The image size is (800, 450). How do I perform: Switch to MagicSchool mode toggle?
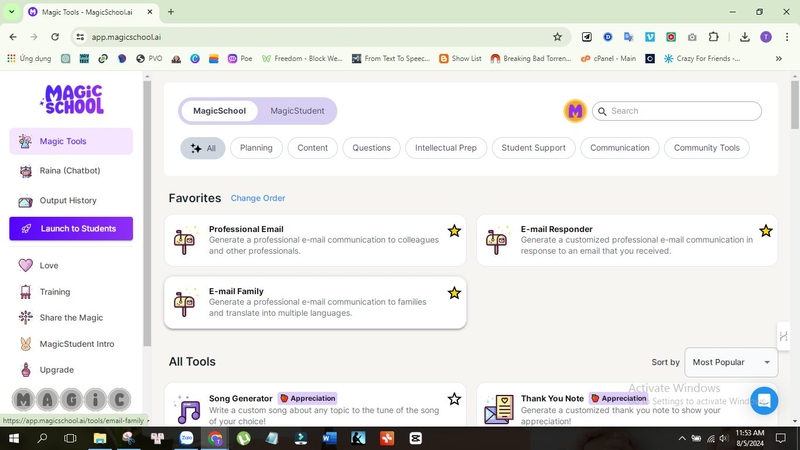(x=219, y=111)
